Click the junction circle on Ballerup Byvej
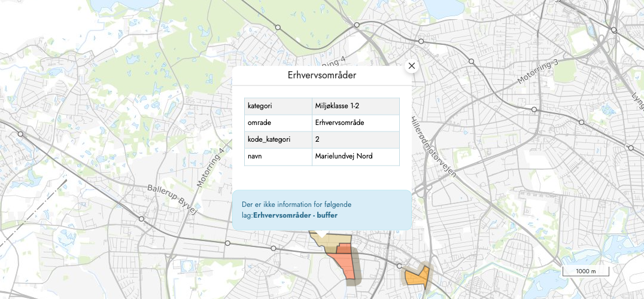 [141, 219]
